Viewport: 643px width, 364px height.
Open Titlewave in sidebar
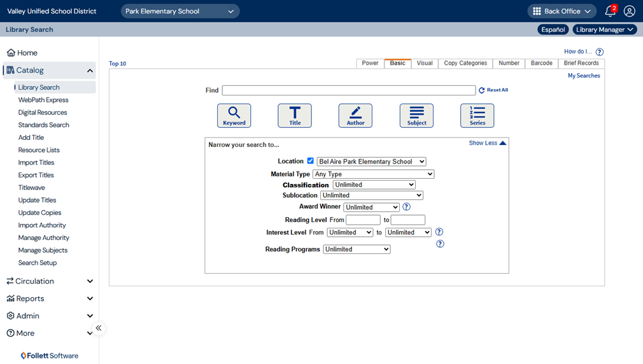pyautogui.click(x=32, y=188)
